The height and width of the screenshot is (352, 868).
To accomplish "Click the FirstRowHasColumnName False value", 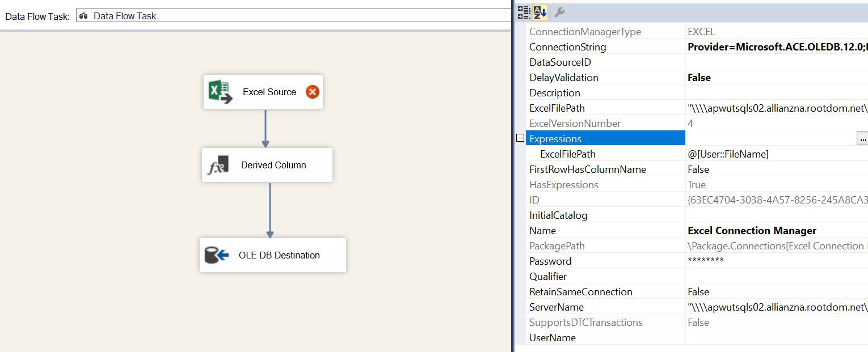I will [698, 169].
